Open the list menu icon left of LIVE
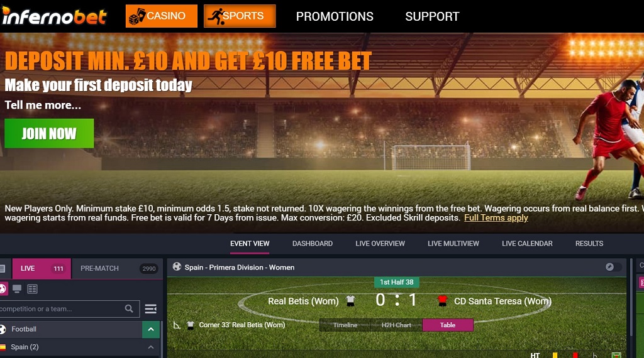This screenshot has height=358, width=644. pos(3,269)
